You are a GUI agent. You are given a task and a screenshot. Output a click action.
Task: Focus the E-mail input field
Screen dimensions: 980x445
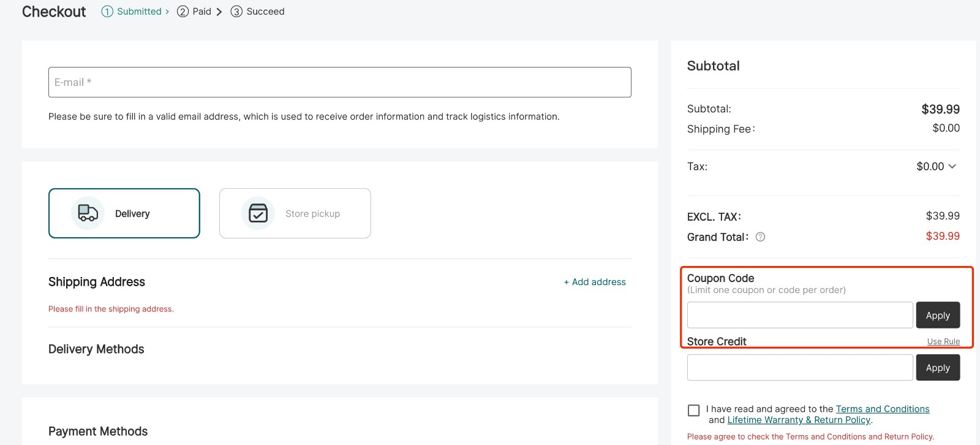tap(340, 82)
